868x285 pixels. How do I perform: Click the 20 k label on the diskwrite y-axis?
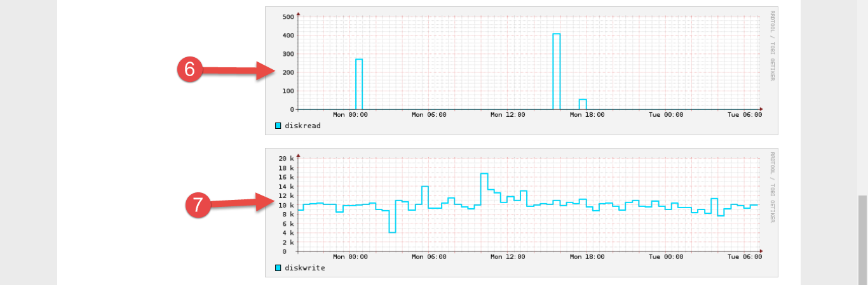[x=285, y=158]
